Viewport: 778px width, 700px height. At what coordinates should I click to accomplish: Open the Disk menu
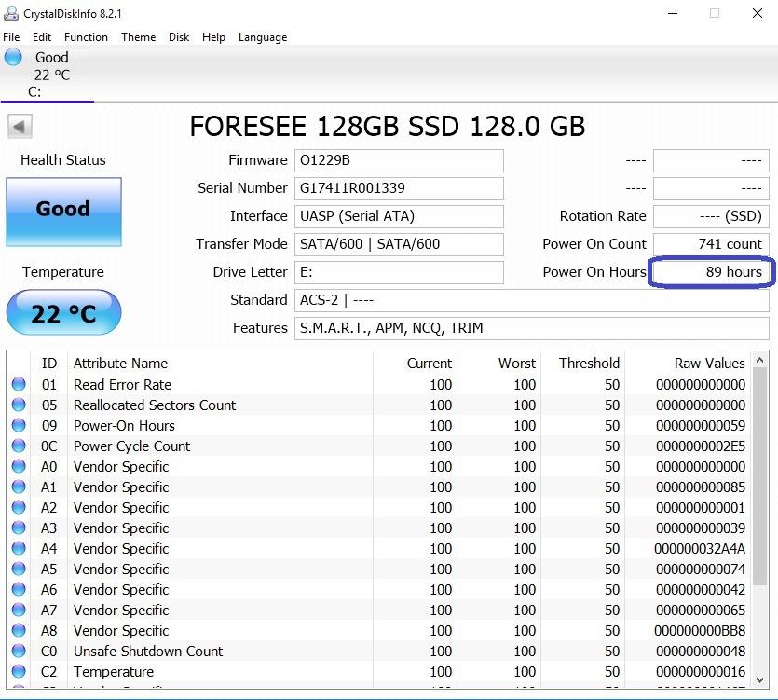pos(179,37)
